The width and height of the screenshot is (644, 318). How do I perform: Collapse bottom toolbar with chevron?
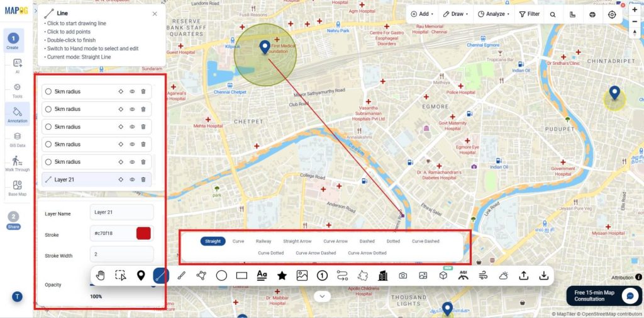click(323, 296)
